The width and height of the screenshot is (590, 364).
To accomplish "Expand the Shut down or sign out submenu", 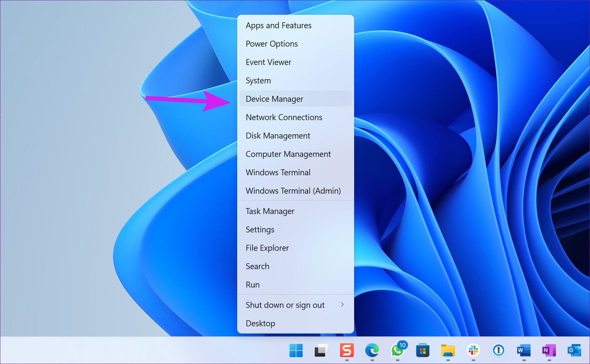I will (x=285, y=305).
